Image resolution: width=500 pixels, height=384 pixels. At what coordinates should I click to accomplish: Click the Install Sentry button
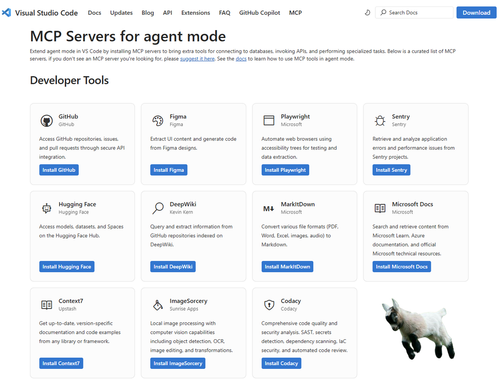[x=391, y=170]
